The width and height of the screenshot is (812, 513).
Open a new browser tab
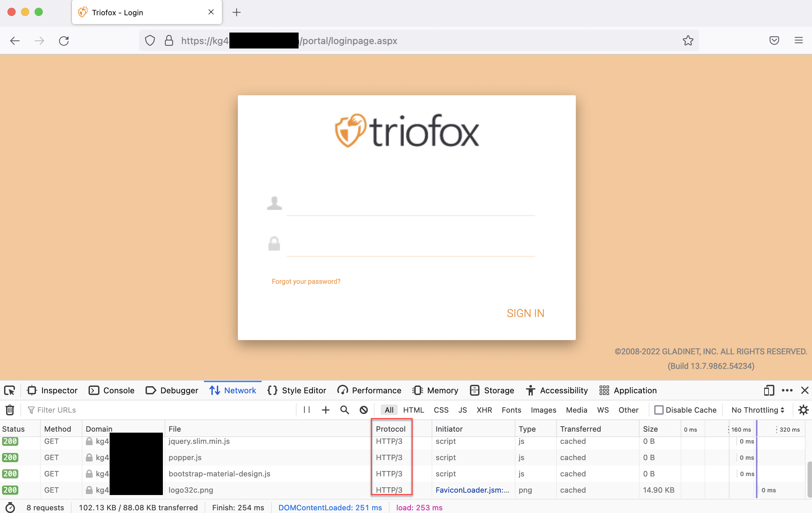click(x=237, y=13)
